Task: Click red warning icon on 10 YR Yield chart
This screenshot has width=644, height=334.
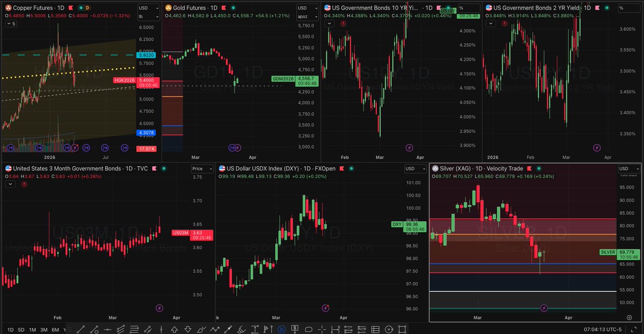Action: click(343, 24)
